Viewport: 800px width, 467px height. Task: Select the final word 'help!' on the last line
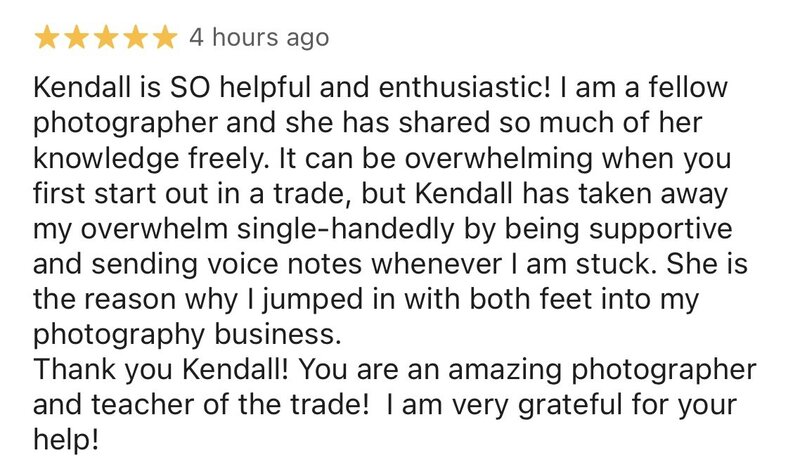pyautogui.click(x=66, y=440)
